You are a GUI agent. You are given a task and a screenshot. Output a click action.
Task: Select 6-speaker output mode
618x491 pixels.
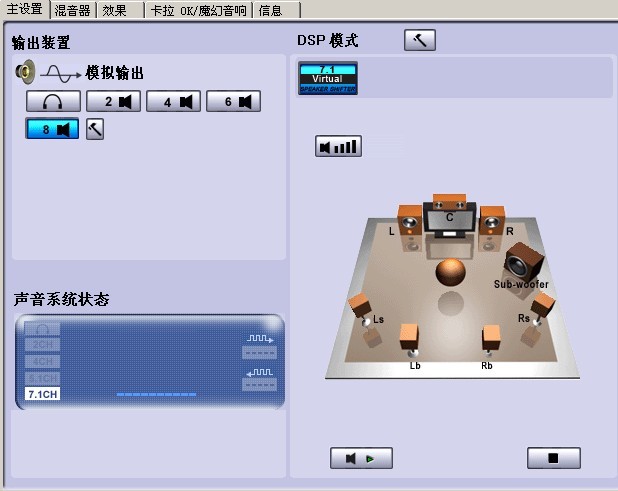[x=233, y=101]
